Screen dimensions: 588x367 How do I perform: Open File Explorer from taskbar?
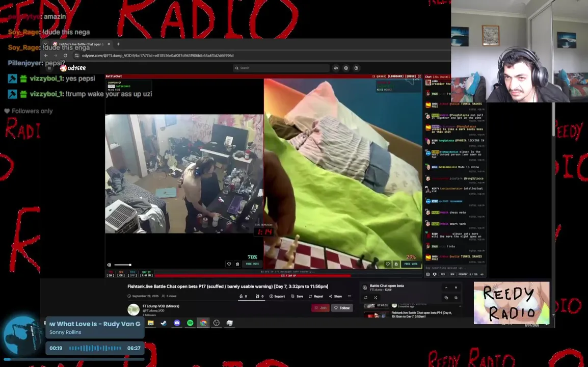(x=151, y=323)
